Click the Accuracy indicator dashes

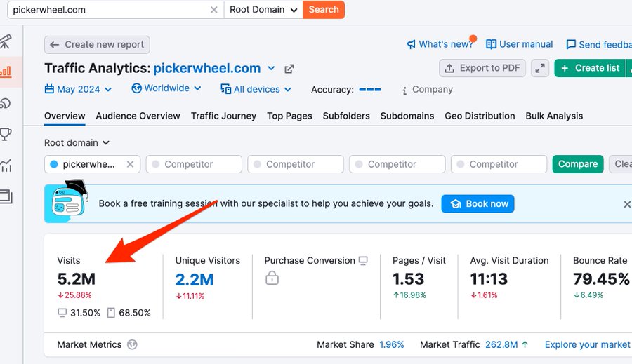pyautogui.click(x=370, y=89)
